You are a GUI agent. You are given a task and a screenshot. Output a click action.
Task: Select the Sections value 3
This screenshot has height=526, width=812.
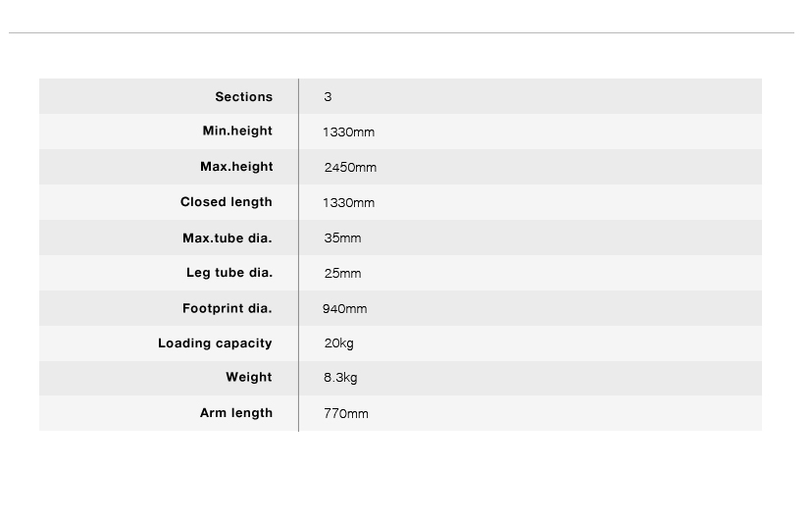pos(328,96)
